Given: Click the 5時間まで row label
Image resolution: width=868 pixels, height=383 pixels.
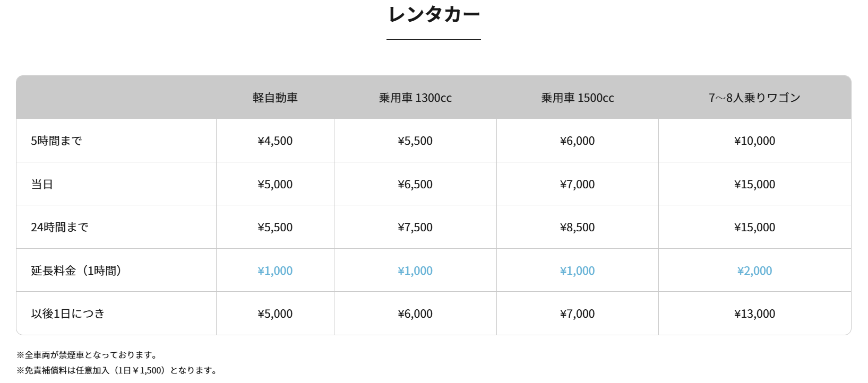Looking at the screenshot, I should tap(56, 141).
